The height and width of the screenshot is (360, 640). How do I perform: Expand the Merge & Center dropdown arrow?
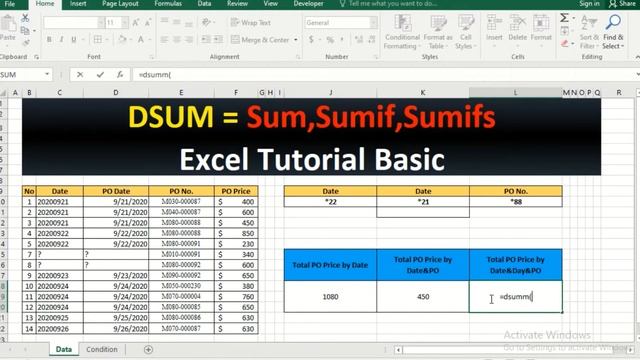coord(296,40)
